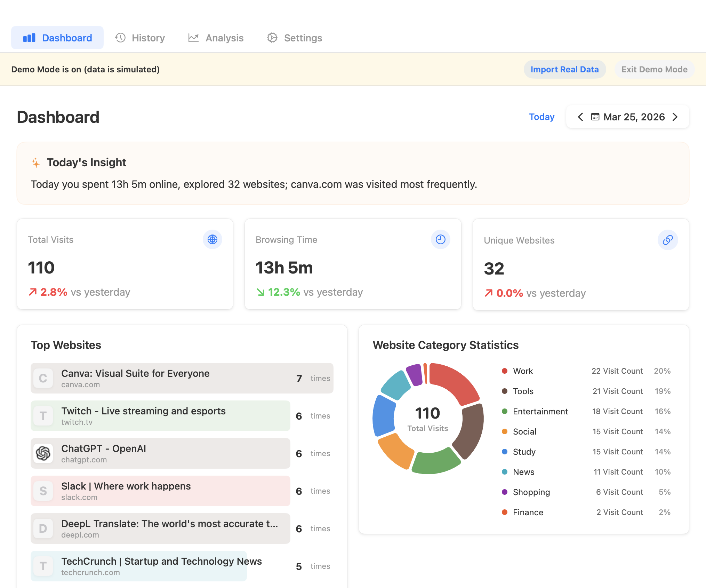Open Slack | Where work happens row
The image size is (706, 588).
tap(182, 491)
